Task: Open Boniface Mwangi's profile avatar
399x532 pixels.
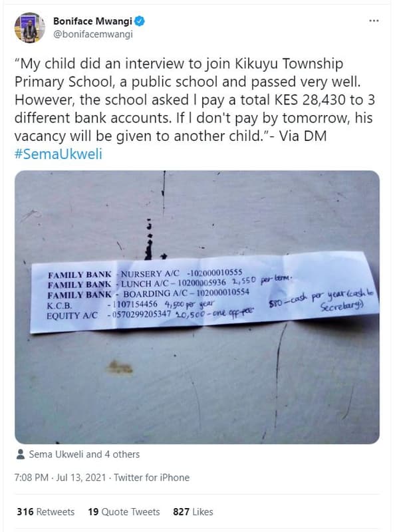Action: click(30, 28)
